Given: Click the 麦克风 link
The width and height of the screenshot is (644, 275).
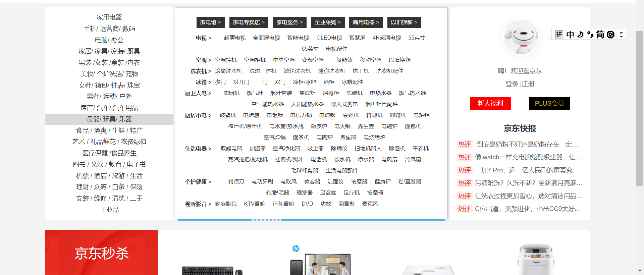Looking at the screenshot, I should click(370, 204).
